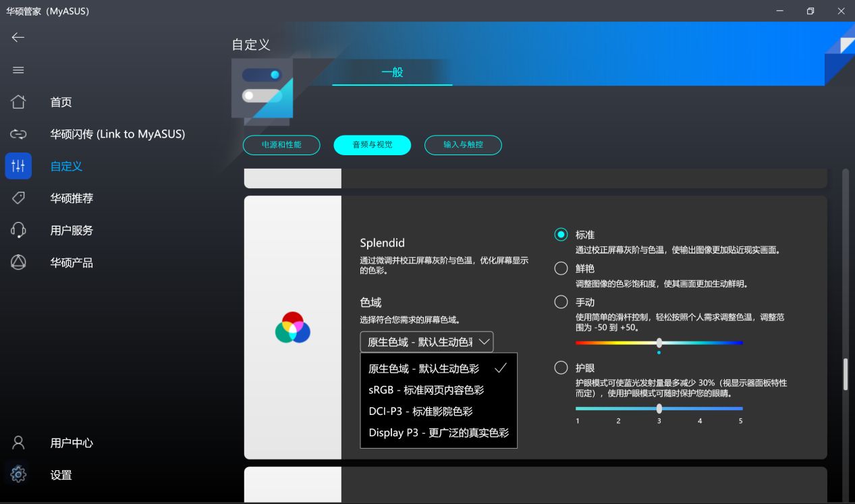Viewport: 855px width, 504px height.
Task: Open 用户中心 in the sidebar
Action: click(x=72, y=443)
